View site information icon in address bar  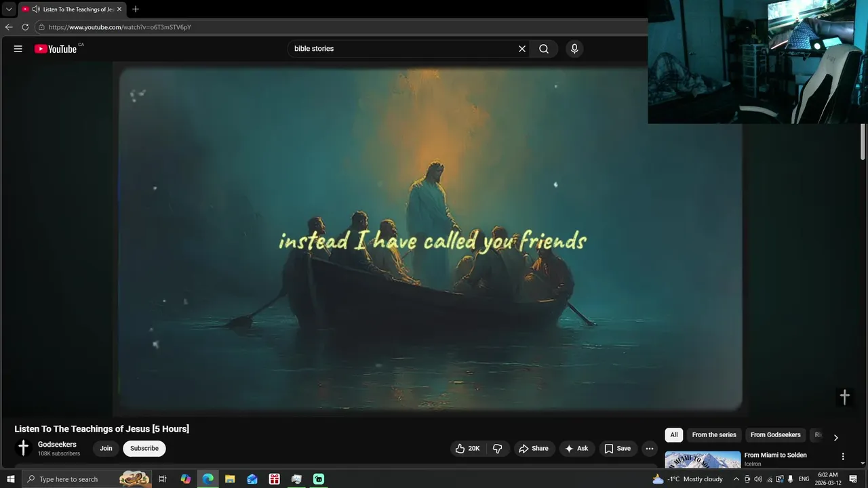(x=41, y=27)
